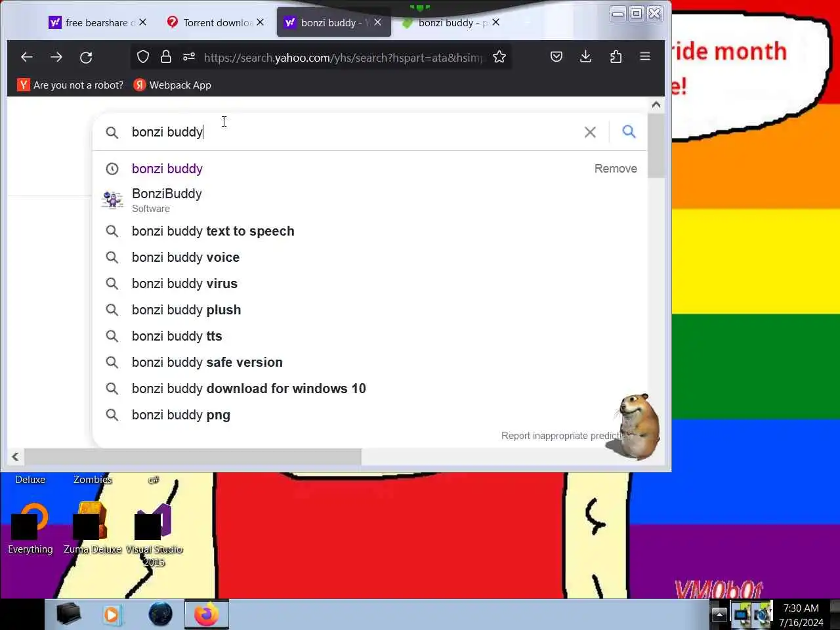
Task: Close the free bearshare tab
Action: (142, 22)
